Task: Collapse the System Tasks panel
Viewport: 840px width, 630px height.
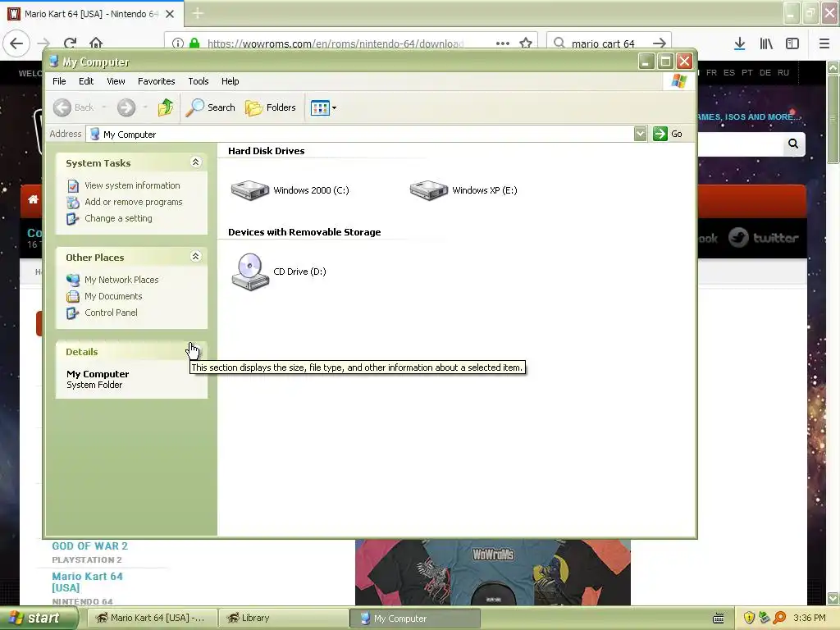Action: pos(195,162)
